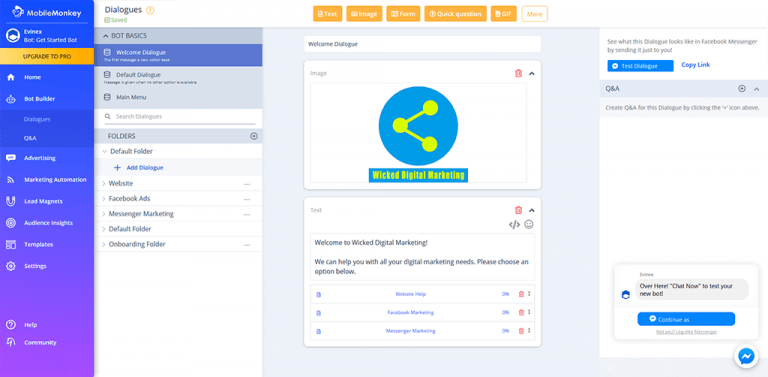Viewport: 768px width, 377px height.
Task: Click the Search Dialogues field
Action: pyautogui.click(x=180, y=117)
